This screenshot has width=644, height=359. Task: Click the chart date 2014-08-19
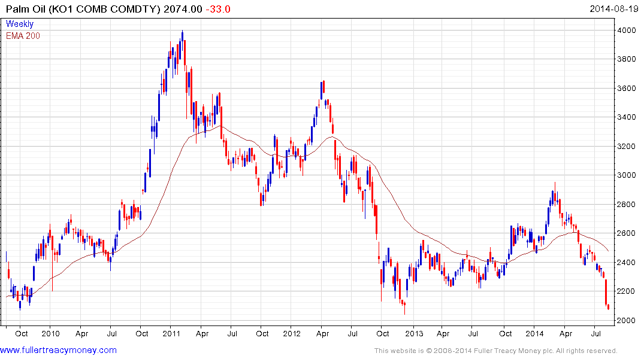coord(613,8)
